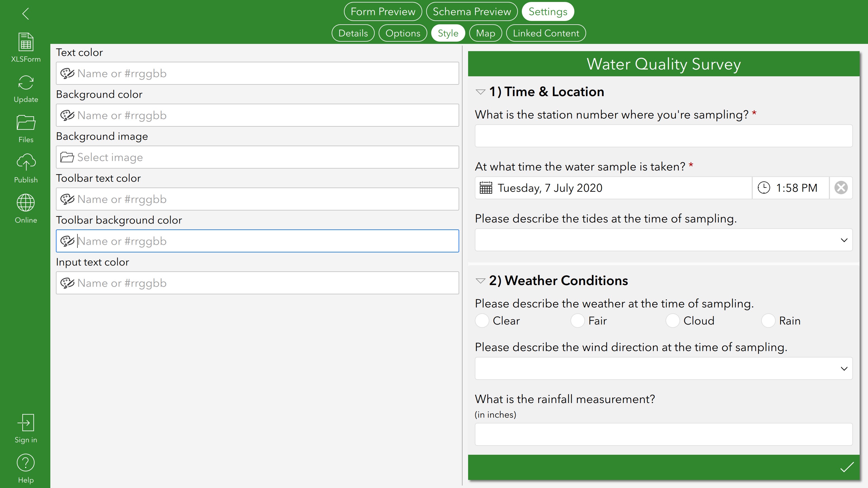The image size is (868, 488).
Task: Clear the date with the X icon
Action: tap(841, 188)
